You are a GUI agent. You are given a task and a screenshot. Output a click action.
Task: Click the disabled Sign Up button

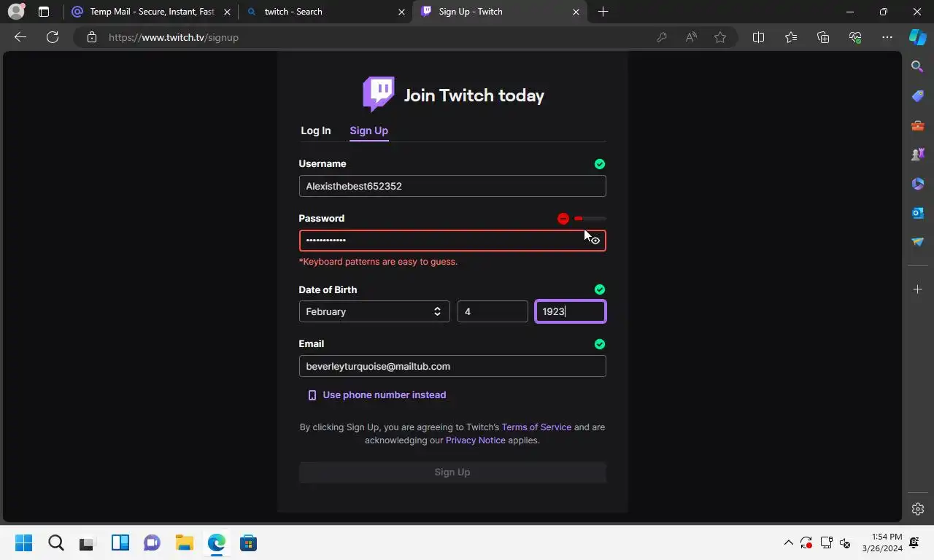(x=452, y=472)
